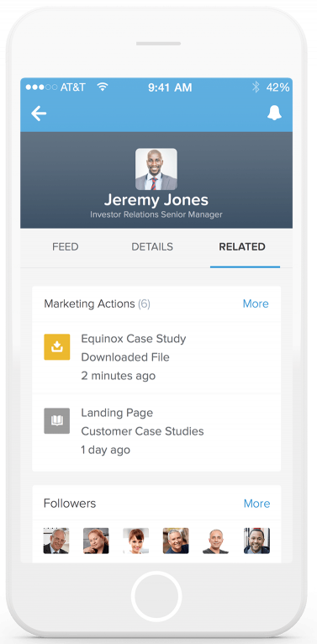This screenshot has width=317, height=644.
Task: Tap the back arrow icon
Action: 39,113
